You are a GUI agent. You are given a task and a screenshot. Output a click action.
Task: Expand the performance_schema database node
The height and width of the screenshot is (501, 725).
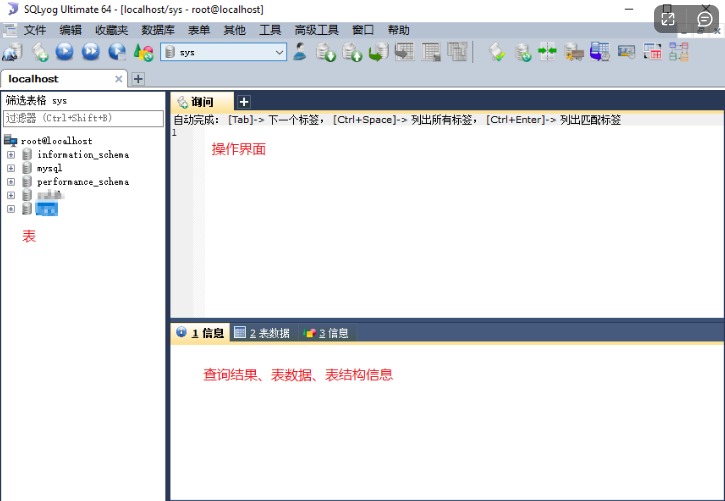pos(11,182)
